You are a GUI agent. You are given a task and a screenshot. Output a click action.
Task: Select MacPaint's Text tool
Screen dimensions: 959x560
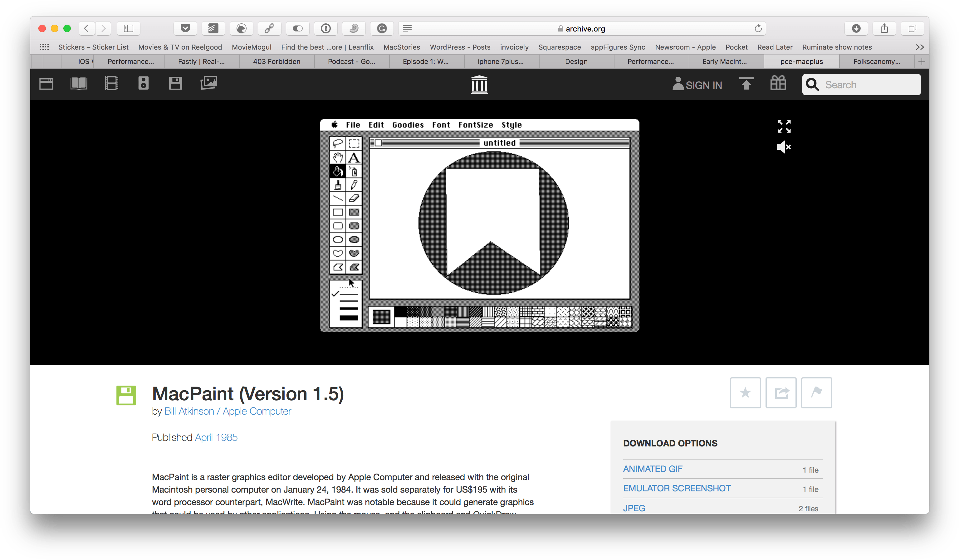pyautogui.click(x=354, y=158)
